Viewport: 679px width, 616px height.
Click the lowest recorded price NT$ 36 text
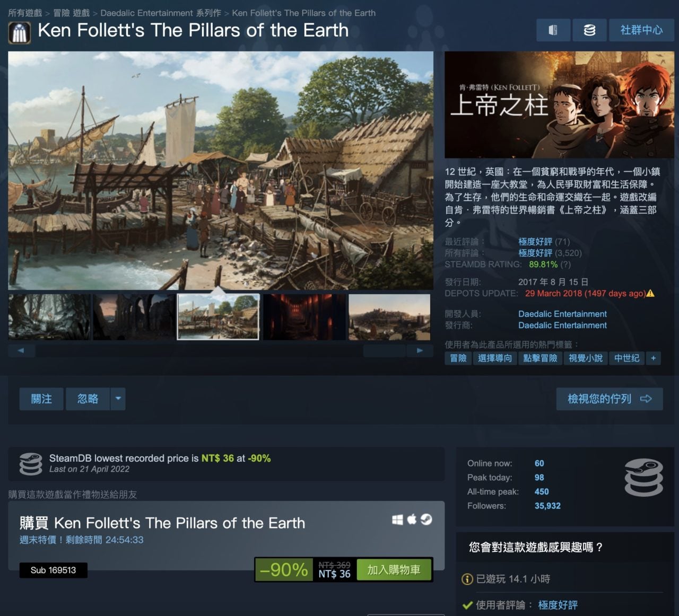pyautogui.click(x=217, y=458)
